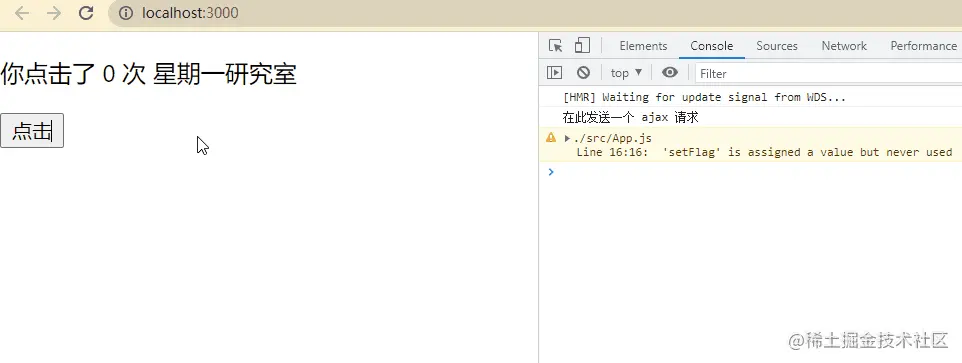Open the Sources tab
Viewport: 962px width, 363px height.
pyautogui.click(x=777, y=46)
